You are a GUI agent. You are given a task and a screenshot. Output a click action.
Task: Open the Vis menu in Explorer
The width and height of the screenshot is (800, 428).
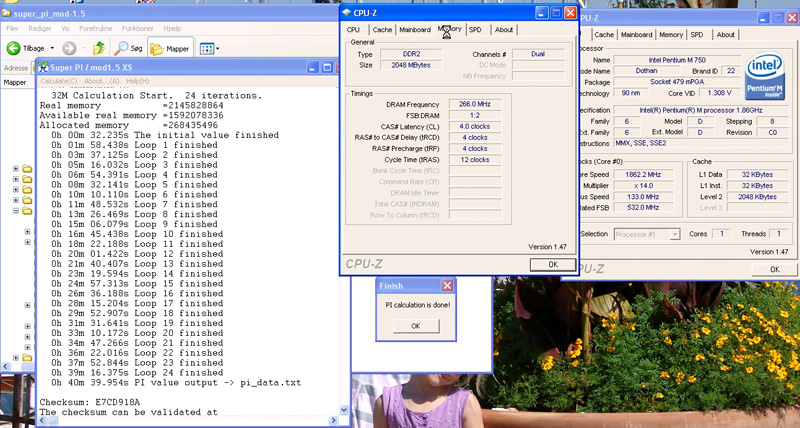(x=65, y=29)
